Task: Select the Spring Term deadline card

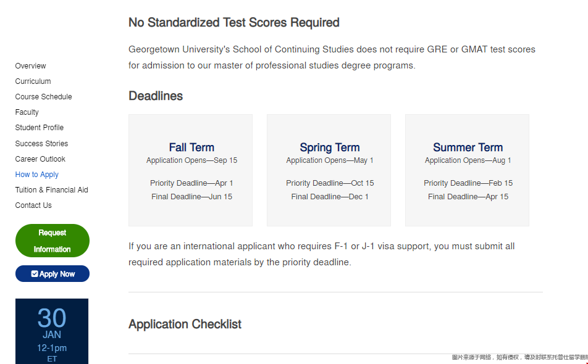Action: coord(329,170)
